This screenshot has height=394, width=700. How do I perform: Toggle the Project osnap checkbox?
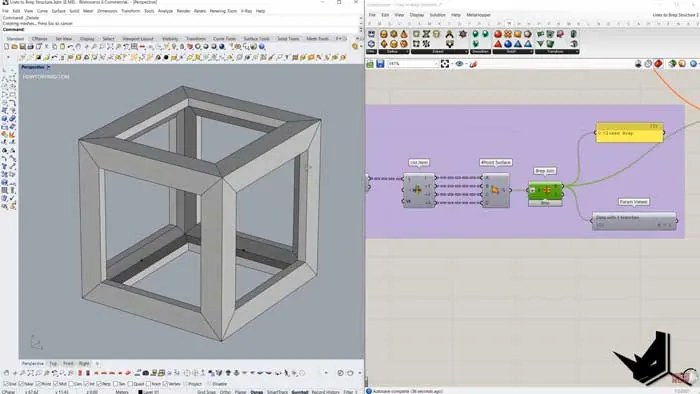pos(185,384)
